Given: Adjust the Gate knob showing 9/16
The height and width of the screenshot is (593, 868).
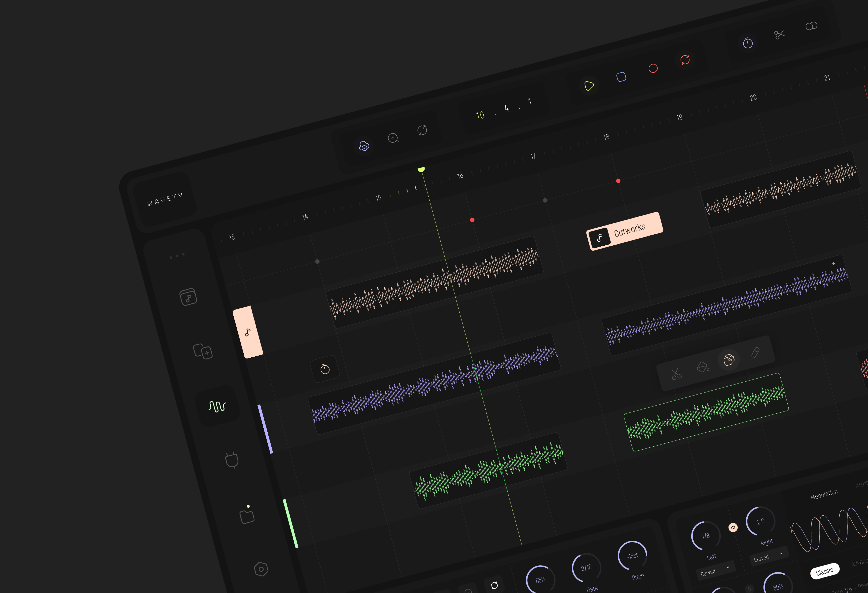Looking at the screenshot, I should [586, 568].
